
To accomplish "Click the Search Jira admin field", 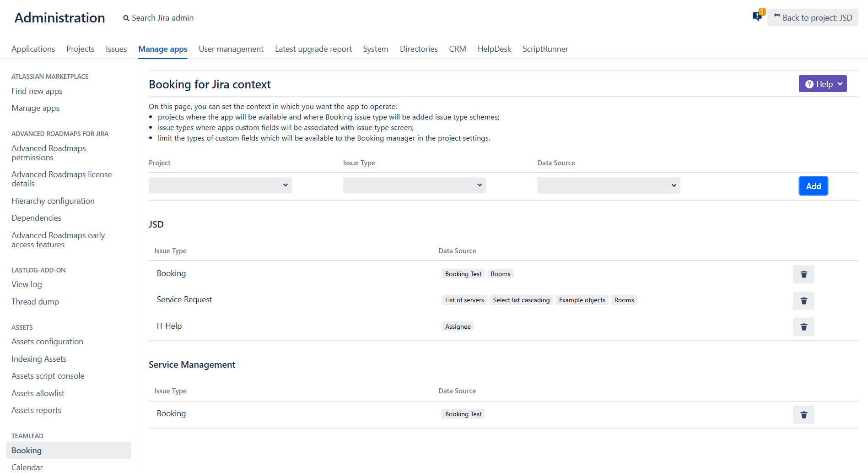I will click(x=162, y=18).
